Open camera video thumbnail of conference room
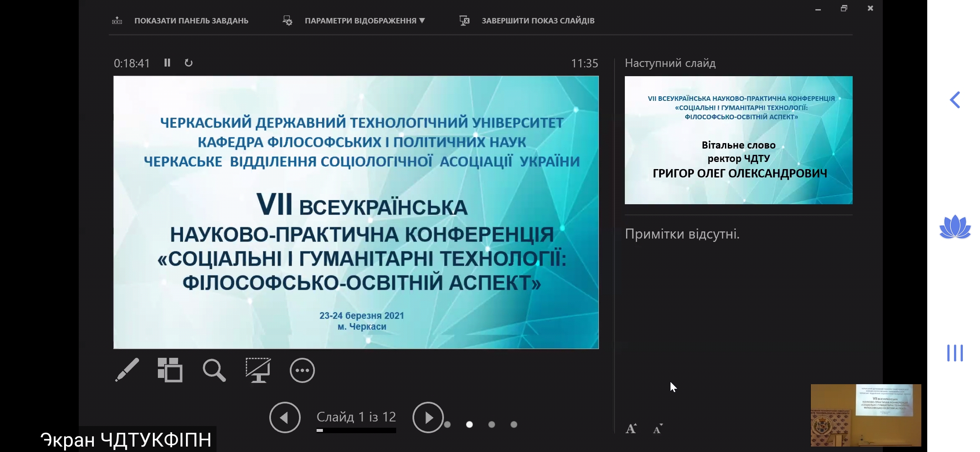The image size is (980, 452). [866, 415]
